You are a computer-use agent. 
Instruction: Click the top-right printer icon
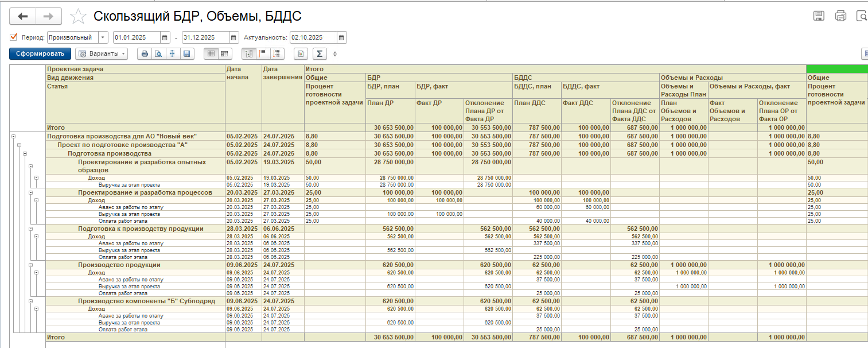(x=840, y=16)
